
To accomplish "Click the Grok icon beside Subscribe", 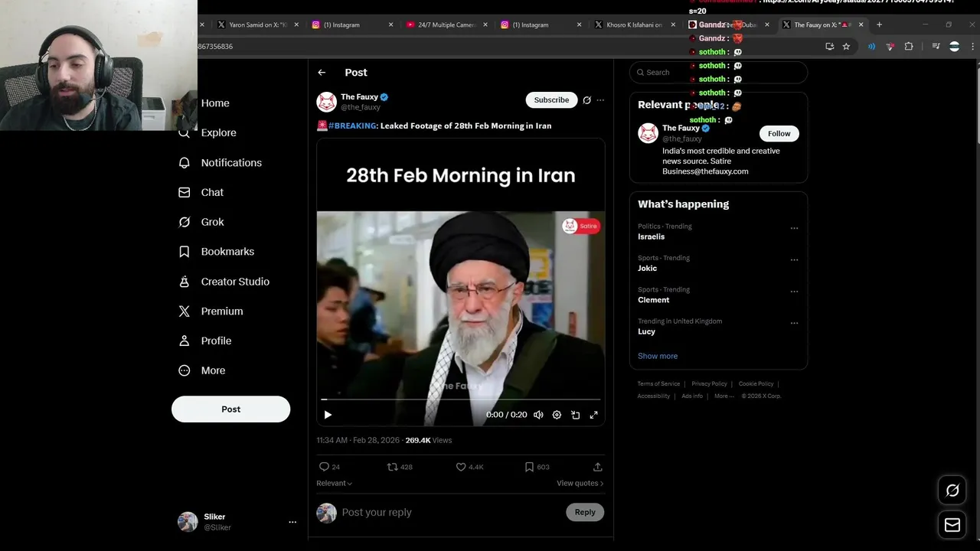I will tap(586, 99).
